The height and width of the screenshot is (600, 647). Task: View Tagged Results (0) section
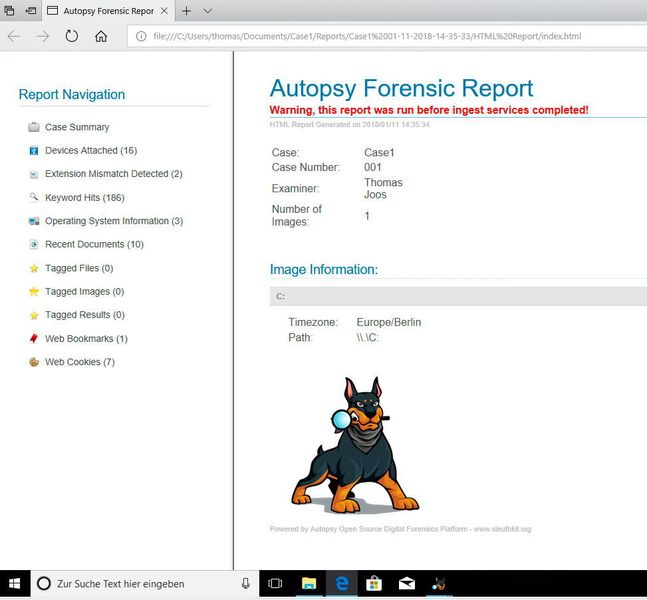[x=85, y=315]
